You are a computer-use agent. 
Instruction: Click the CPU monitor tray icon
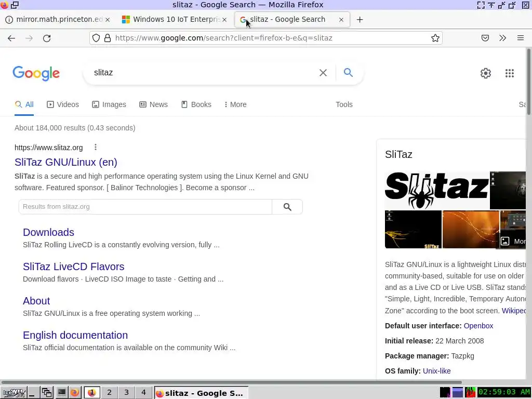coord(470,392)
